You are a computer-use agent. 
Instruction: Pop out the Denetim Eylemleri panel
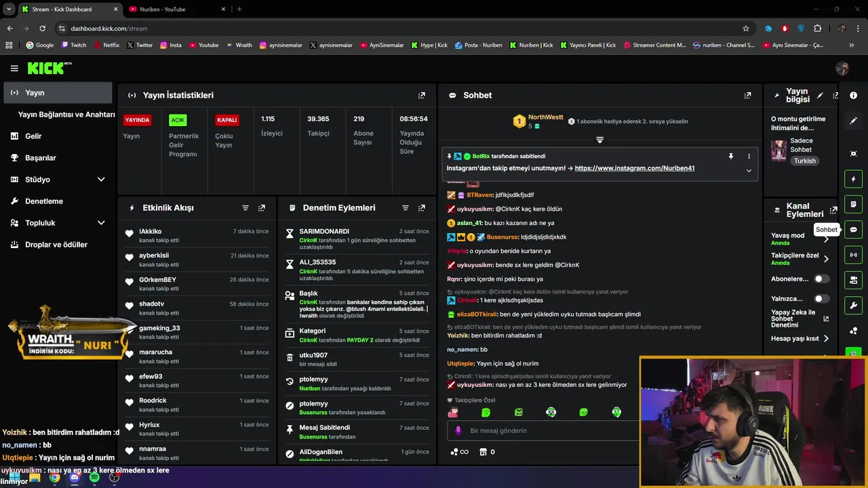(x=422, y=208)
